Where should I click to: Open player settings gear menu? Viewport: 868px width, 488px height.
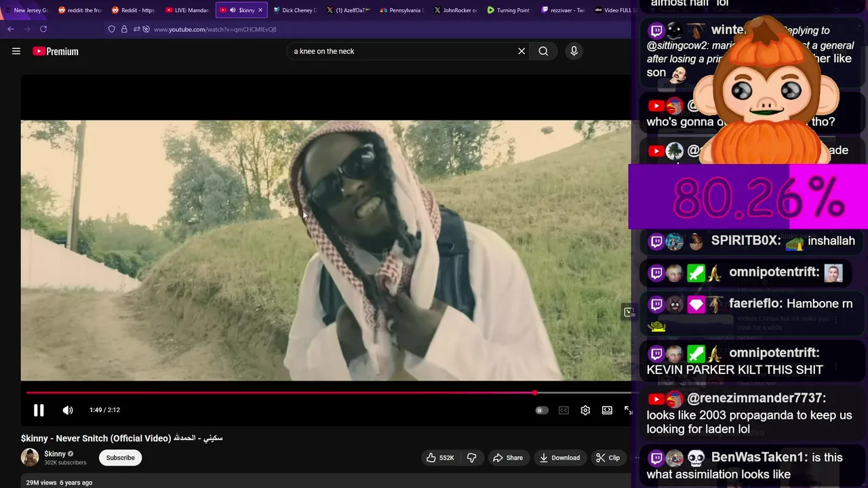coord(585,410)
